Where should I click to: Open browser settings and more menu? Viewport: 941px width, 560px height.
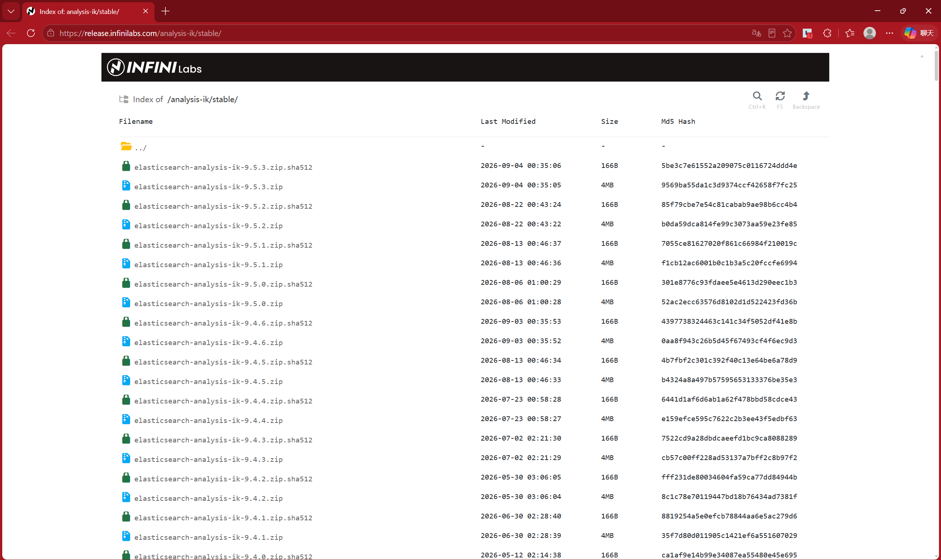pyautogui.click(x=889, y=33)
